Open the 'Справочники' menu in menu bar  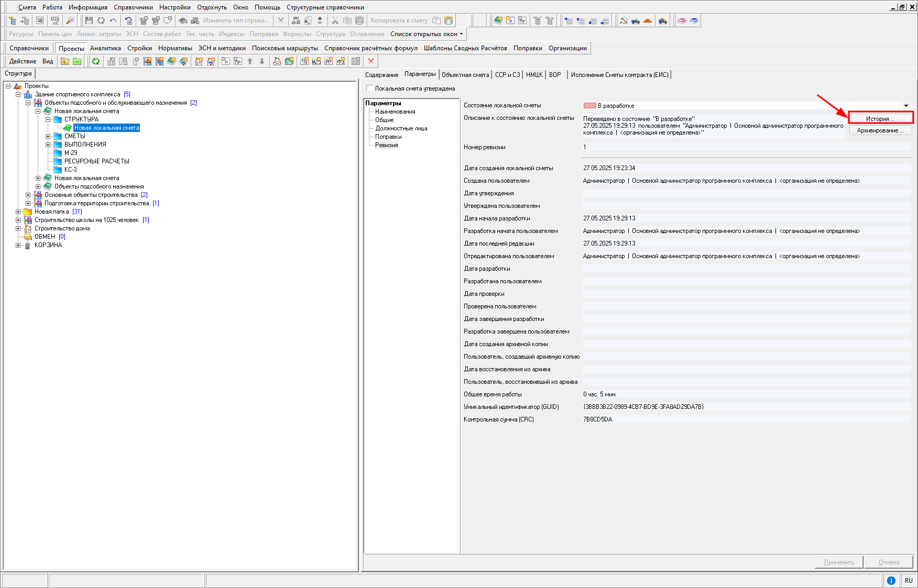click(133, 7)
